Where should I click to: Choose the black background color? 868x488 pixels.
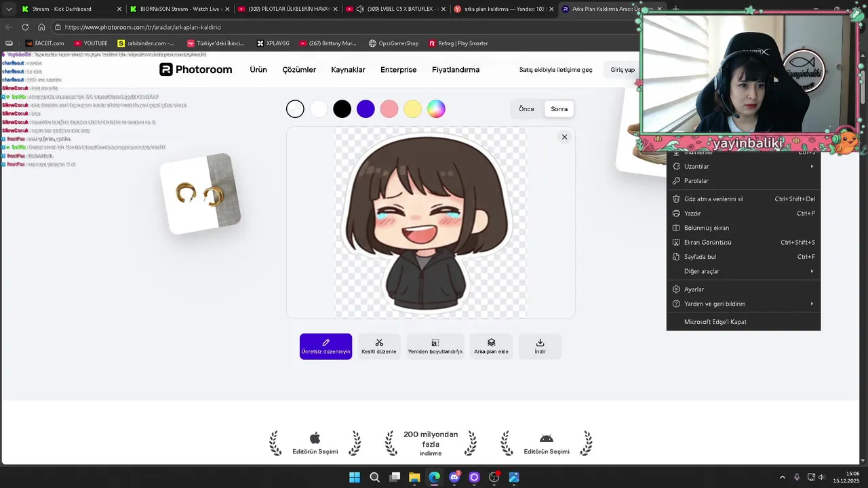click(x=342, y=108)
